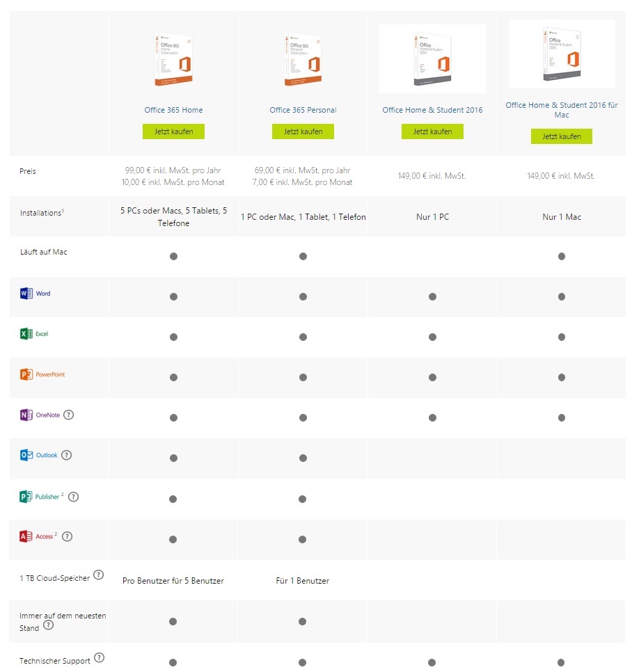The width and height of the screenshot is (632, 672).
Task: Select the Office Home & Student 2016 box image
Action: click(x=433, y=58)
